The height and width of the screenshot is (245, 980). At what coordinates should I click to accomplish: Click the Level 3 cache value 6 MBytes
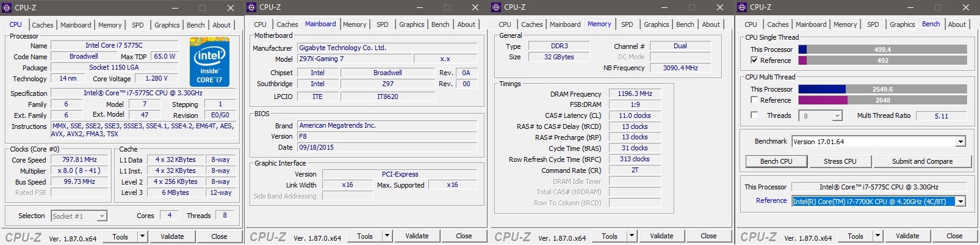pos(175,192)
